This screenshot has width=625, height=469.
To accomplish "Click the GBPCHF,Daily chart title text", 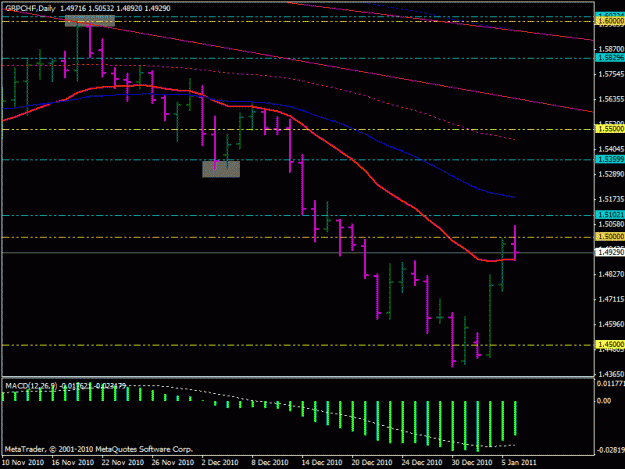I will click(30, 8).
